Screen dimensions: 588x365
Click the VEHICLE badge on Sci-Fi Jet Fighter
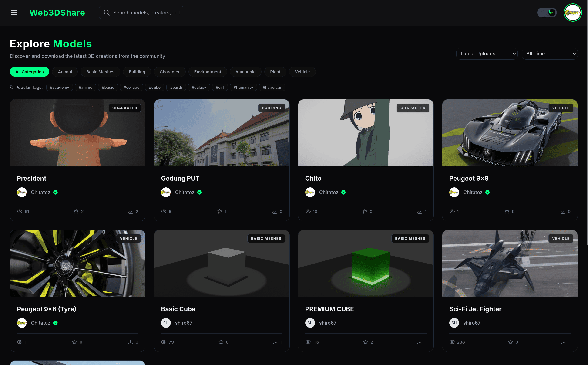[x=561, y=239]
